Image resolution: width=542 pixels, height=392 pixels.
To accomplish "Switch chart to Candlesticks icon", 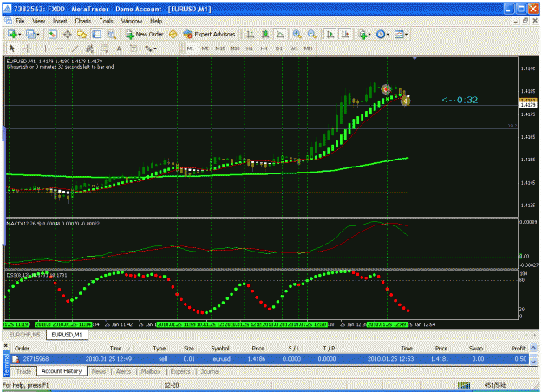I will [x=265, y=34].
